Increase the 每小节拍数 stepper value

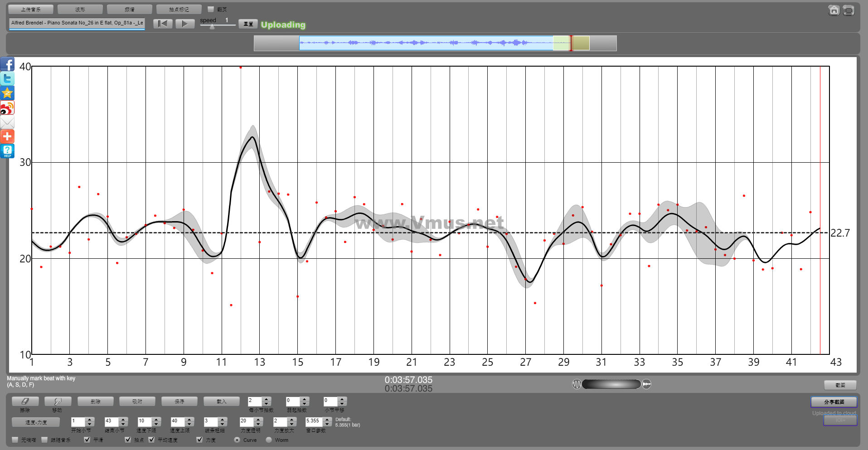pos(267,399)
